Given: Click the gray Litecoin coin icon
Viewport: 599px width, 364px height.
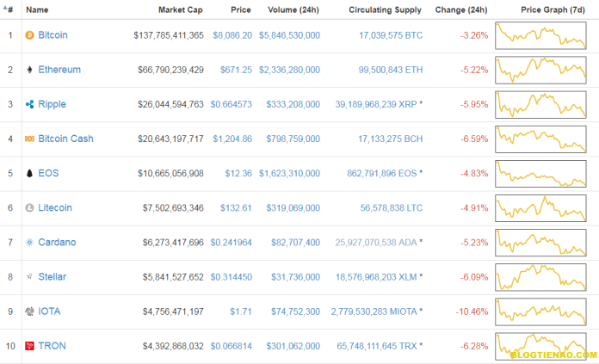Looking at the screenshot, I should tap(29, 207).
